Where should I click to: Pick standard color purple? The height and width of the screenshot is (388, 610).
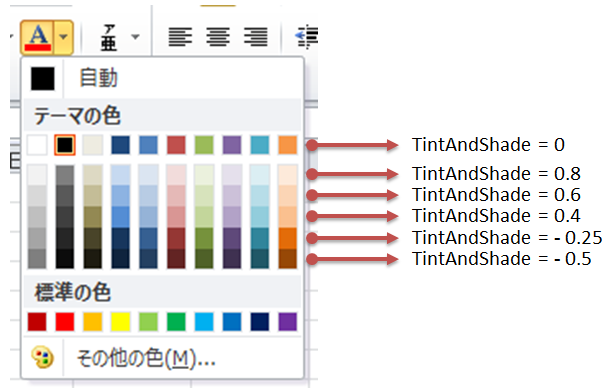coord(288,322)
